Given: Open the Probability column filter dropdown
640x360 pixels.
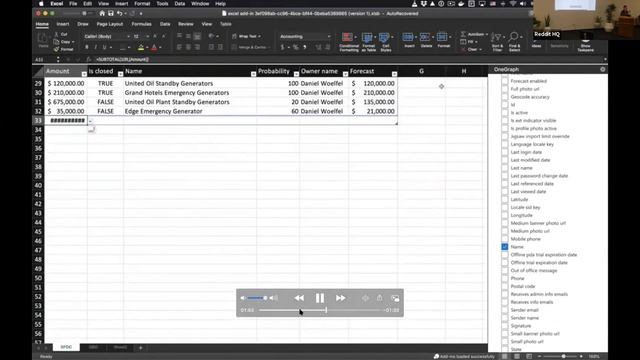Looking at the screenshot, I should (x=296, y=74).
